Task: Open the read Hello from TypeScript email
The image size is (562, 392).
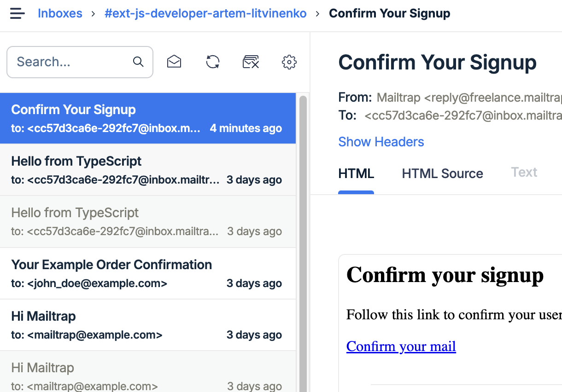Action: [x=148, y=222]
